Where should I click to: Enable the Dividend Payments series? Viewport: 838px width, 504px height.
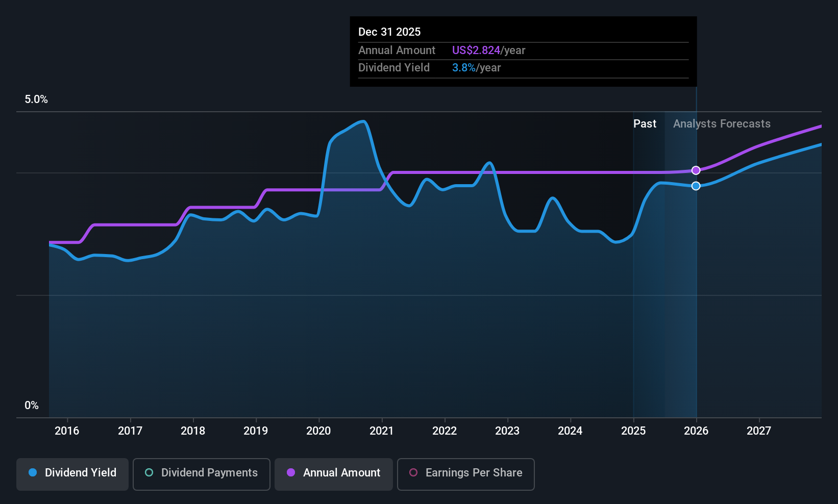tap(202, 474)
